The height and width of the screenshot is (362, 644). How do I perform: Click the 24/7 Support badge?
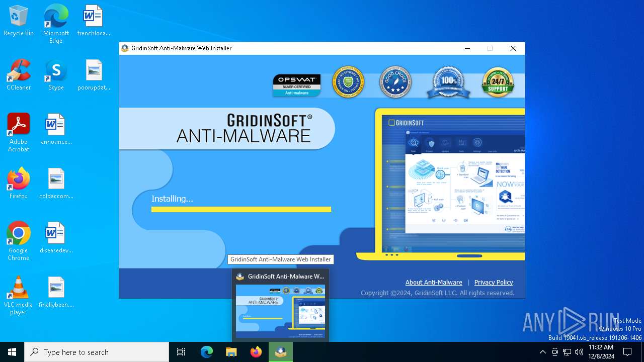(x=498, y=82)
